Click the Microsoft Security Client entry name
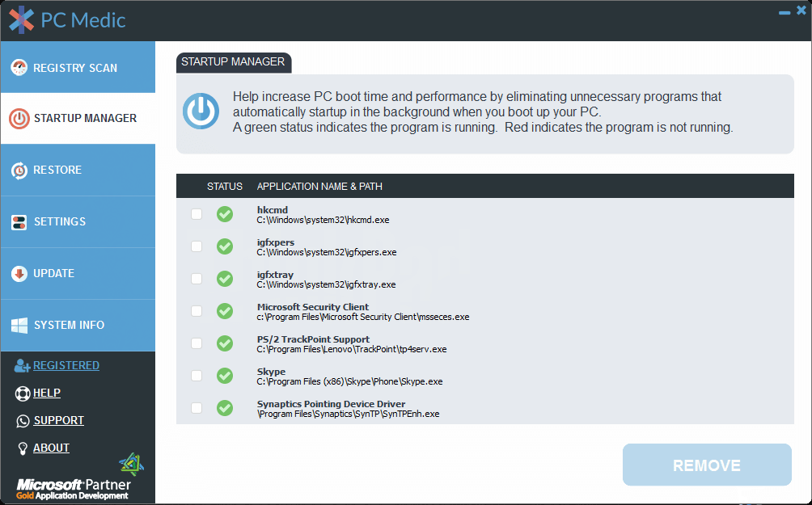Image resolution: width=812 pixels, height=505 pixels. (x=313, y=307)
